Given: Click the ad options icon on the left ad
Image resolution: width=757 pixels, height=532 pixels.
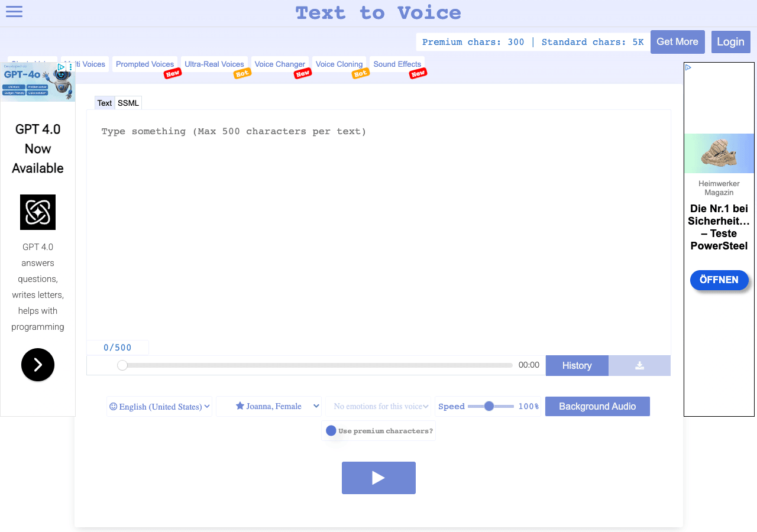Looking at the screenshot, I should pos(71,67).
